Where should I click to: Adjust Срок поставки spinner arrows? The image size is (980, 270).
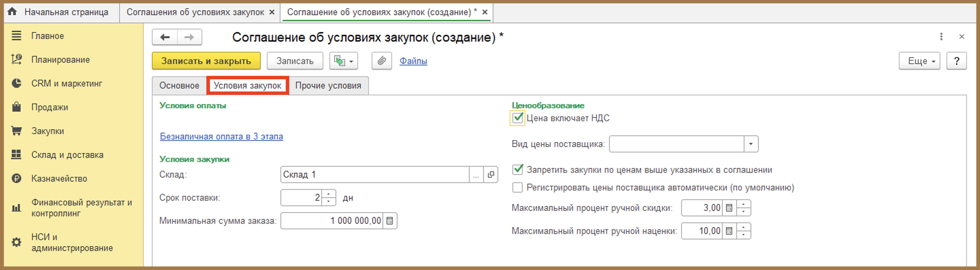point(329,198)
